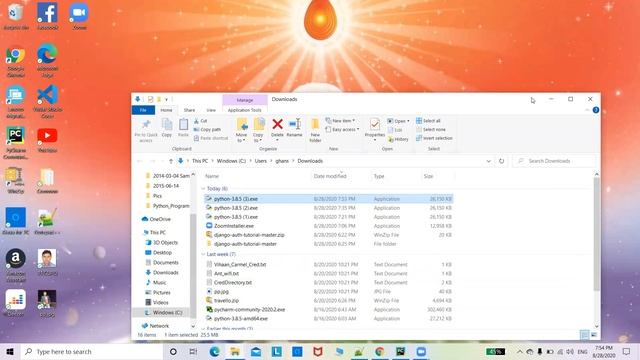The height and width of the screenshot is (360, 640).
Task: Click Invert selection in the ribbon
Action: [x=434, y=138]
